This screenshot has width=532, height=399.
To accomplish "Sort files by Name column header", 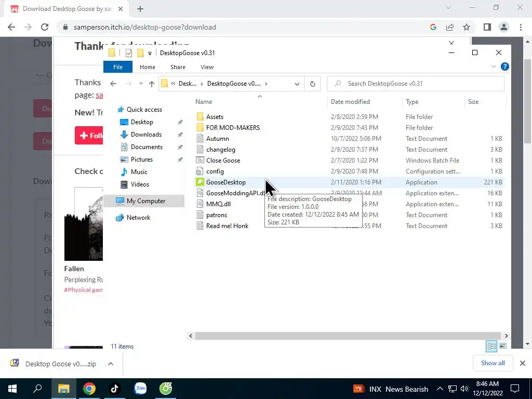I will pos(204,102).
